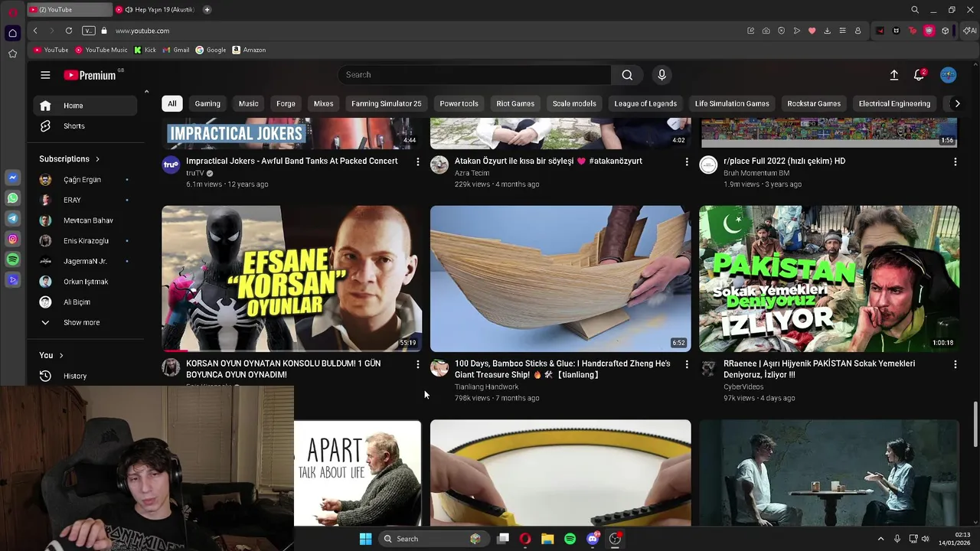The width and height of the screenshot is (980, 551).
Task: Click the page vertical scrollbar
Action: [x=975, y=423]
